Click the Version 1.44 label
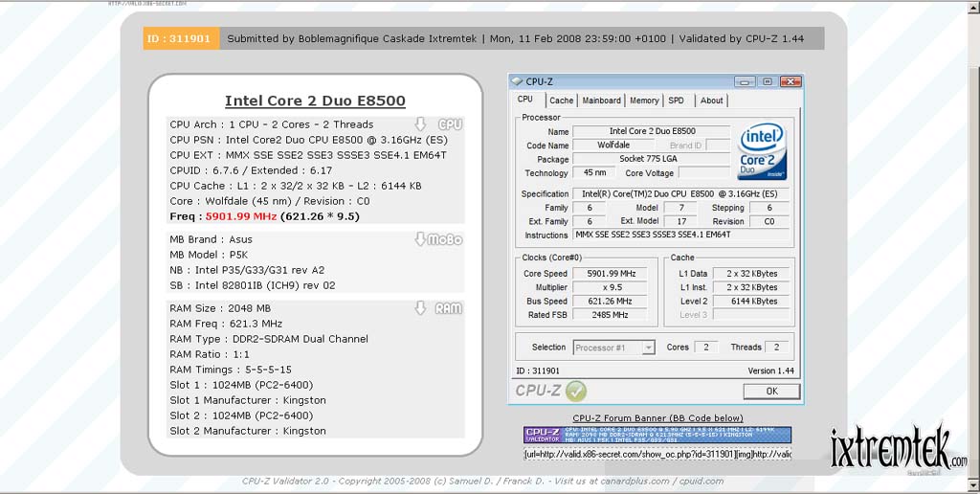This screenshot has width=980, height=494. click(770, 370)
